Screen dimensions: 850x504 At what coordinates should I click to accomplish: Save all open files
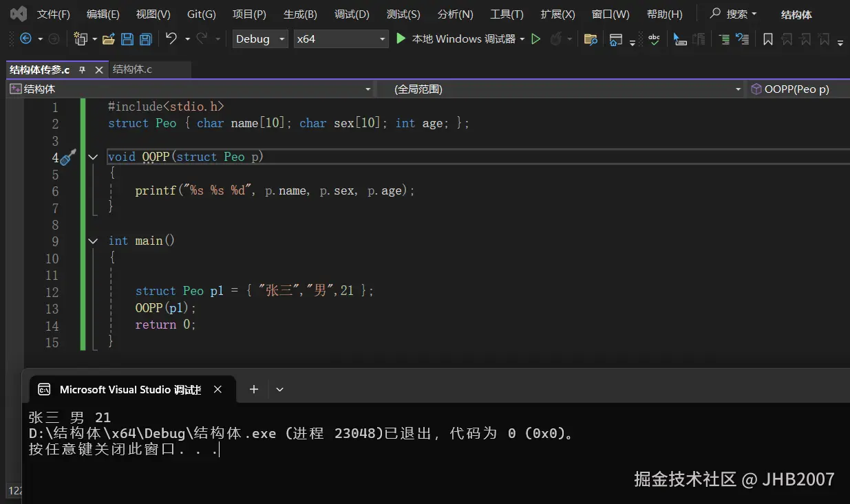(145, 39)
